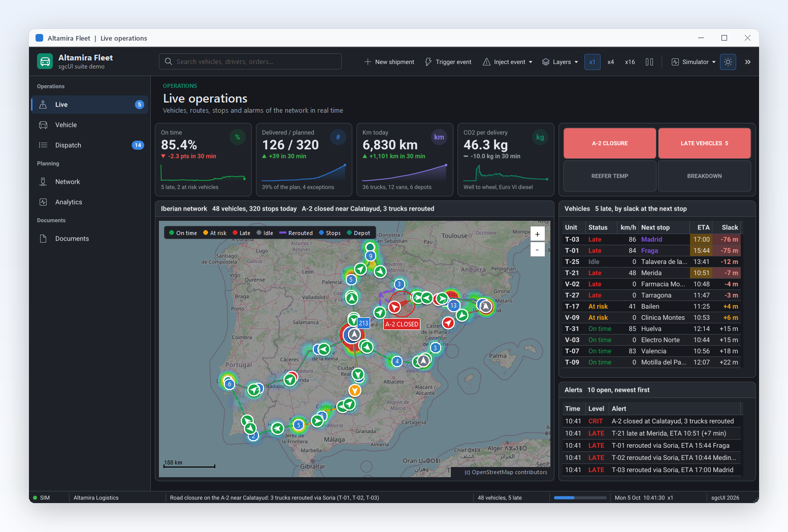Toggle the A-2 CLOSURE scenario button
The height and width of the screenshot is (532, 788).
click(x=610, y=143)
